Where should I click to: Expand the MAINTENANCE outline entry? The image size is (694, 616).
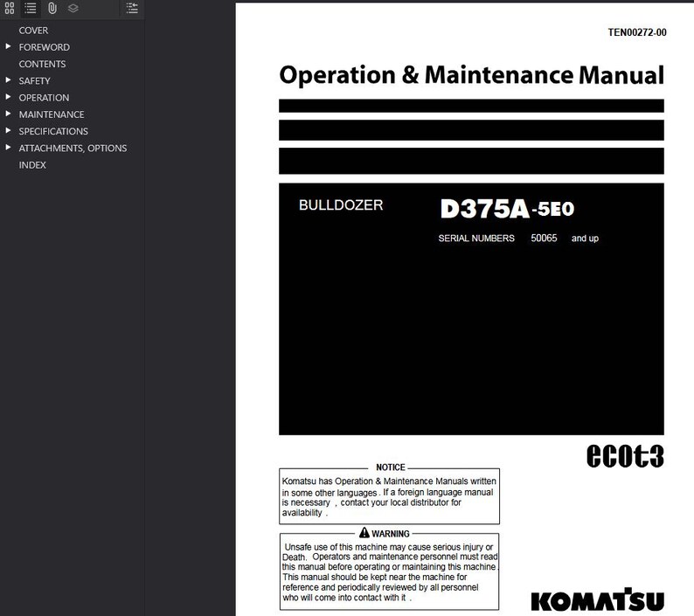point(8,114)
